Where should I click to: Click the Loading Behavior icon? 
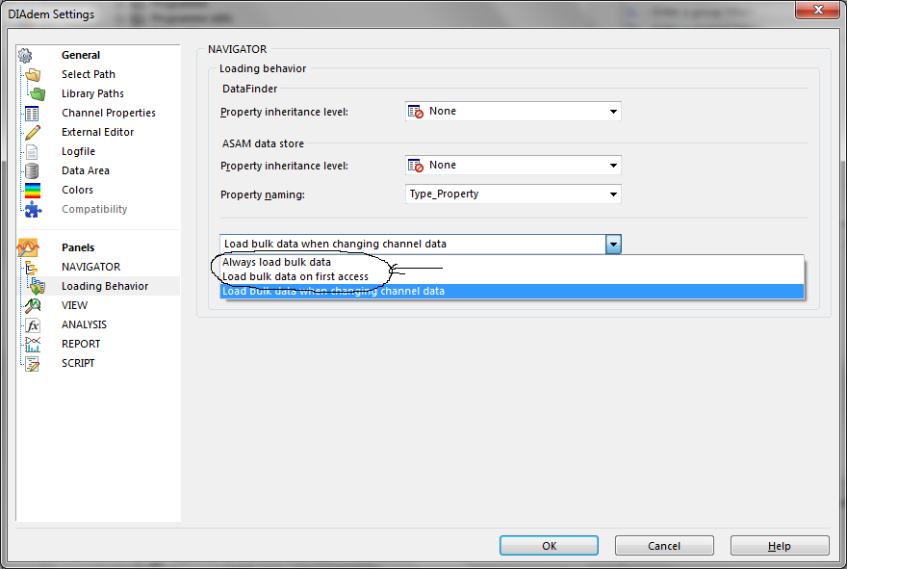click(38, 287)
